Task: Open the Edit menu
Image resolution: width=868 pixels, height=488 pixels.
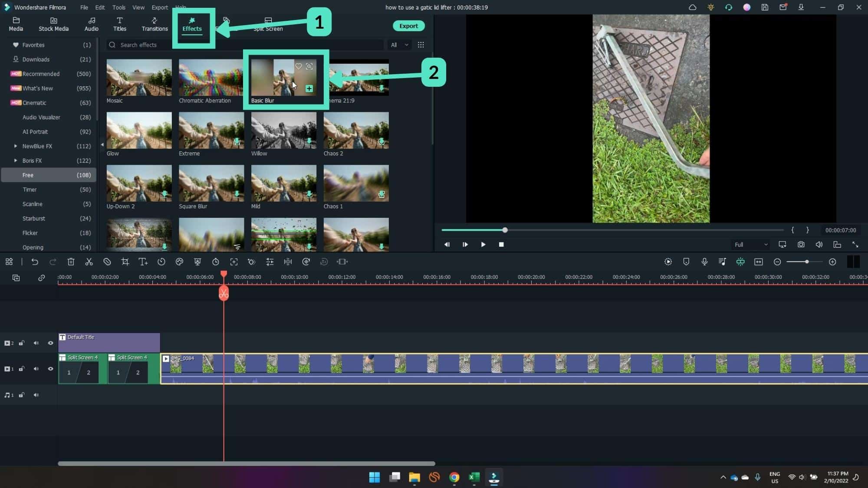Action: tap(100, 7)
